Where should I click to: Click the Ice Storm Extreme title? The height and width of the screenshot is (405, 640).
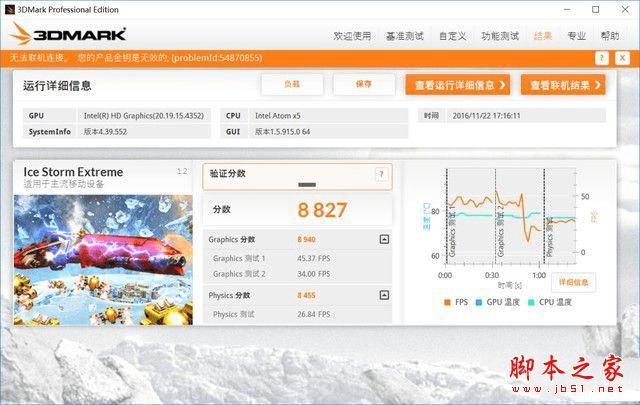(73, 172)
